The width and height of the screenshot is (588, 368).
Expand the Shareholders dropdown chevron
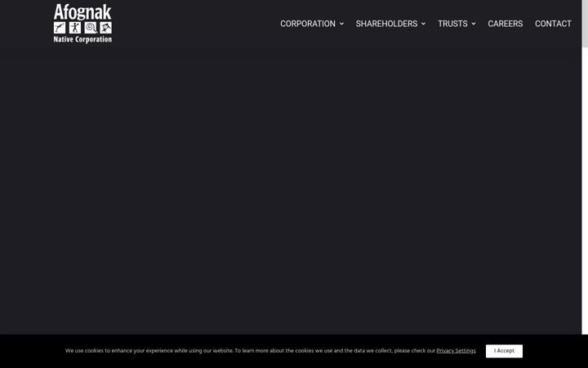coord(423,24)
